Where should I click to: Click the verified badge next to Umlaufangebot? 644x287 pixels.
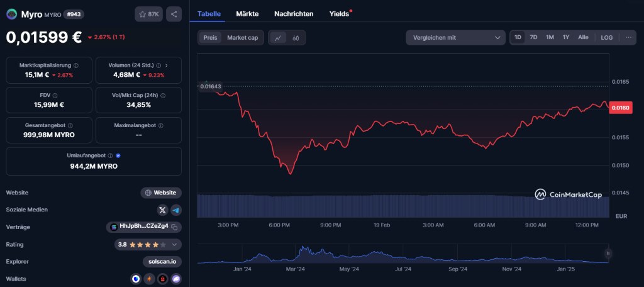tap(118, 156)
